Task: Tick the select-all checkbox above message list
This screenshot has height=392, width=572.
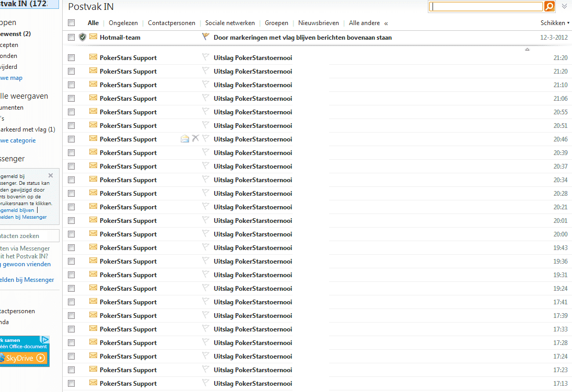Action: pos(72,23)
